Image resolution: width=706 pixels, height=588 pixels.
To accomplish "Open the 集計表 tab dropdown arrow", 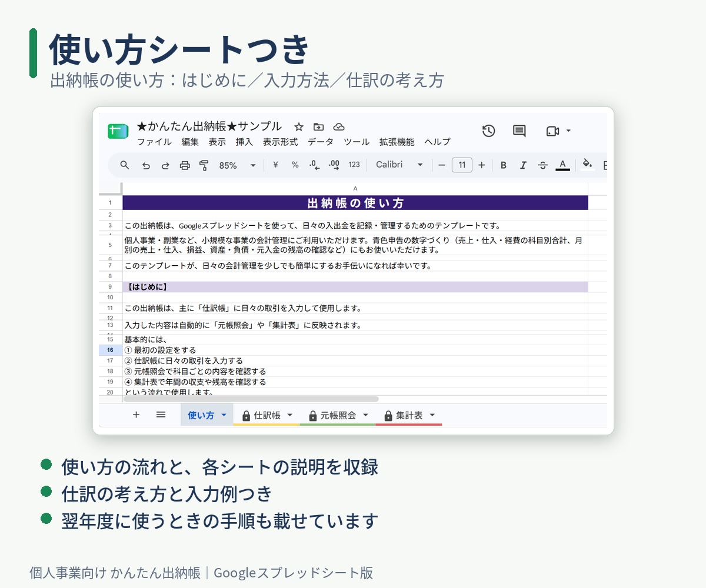I will pos(432,415).
